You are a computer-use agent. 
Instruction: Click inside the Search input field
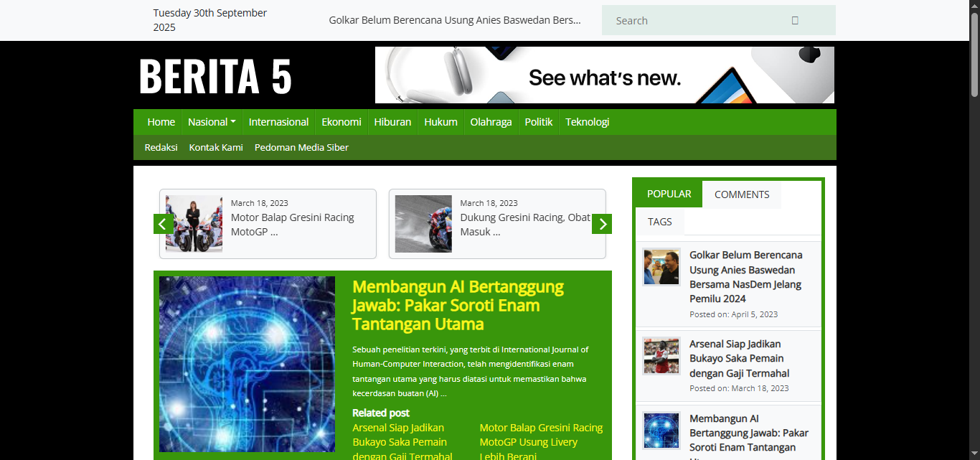pyautogui.click(x=689, y=21)
